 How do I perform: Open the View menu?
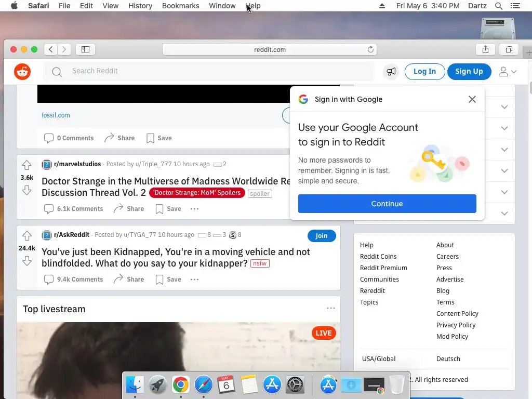pyautogui.click(x=111, y=6)
